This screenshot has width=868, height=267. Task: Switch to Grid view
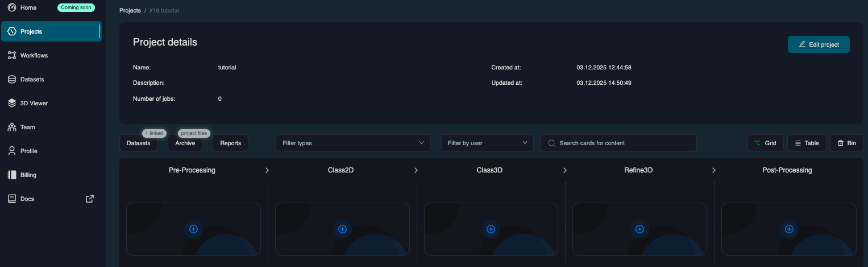[x=765, y=143]
